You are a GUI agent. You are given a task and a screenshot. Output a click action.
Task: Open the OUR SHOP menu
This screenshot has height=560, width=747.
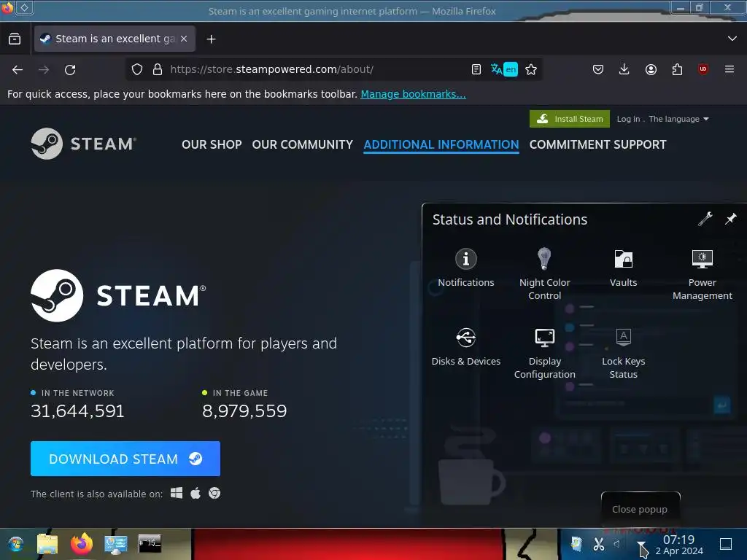(x=212, y=144)
